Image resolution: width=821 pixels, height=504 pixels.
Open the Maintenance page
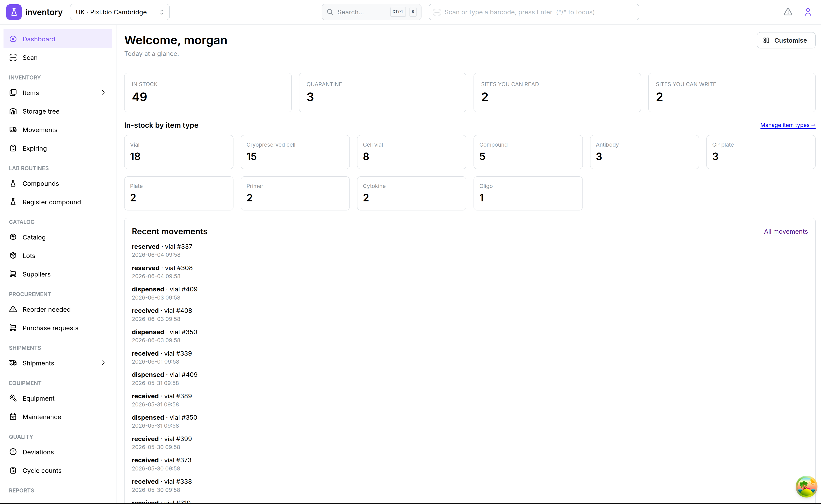[x=58, y=417]
